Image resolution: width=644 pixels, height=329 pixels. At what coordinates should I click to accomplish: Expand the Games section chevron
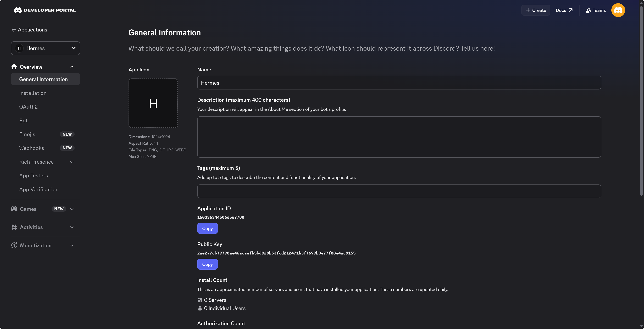click(x=72, y=209)
